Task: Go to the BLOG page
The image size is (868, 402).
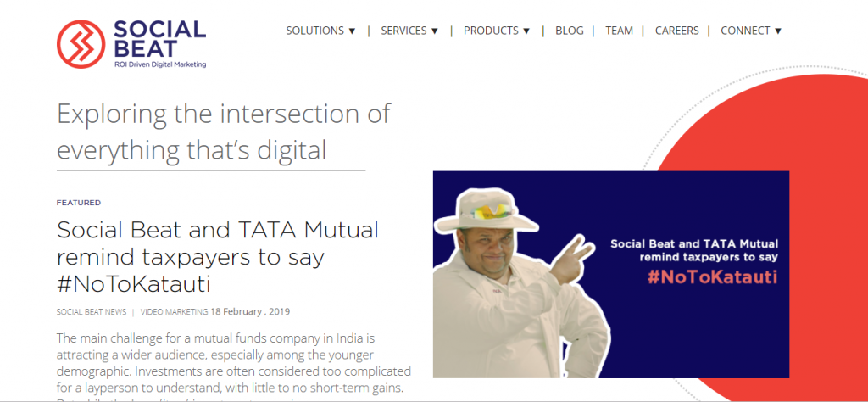Action: click(x=569, y=31)
